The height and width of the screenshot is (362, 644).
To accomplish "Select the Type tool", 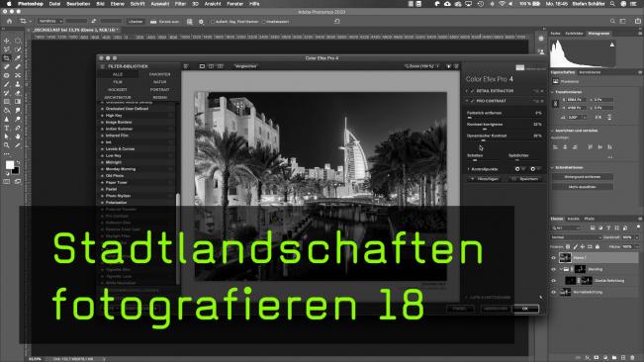I will point(7,128).
